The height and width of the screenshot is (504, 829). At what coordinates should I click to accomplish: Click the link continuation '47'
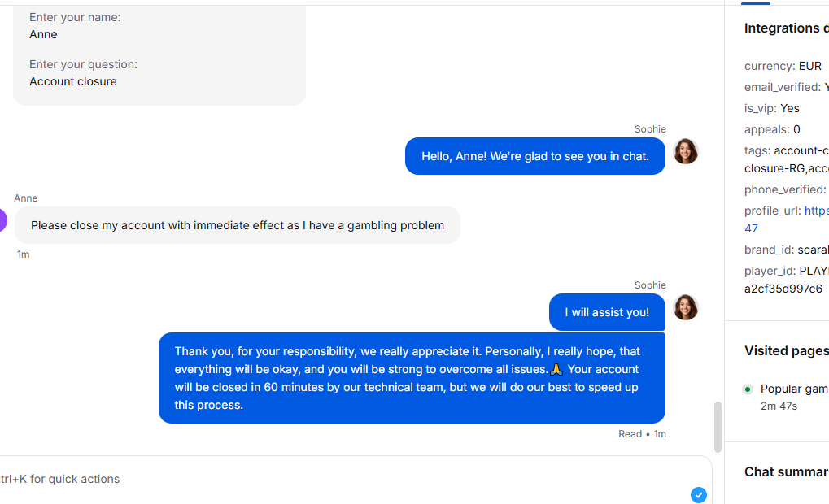click(x=751, y=228)
